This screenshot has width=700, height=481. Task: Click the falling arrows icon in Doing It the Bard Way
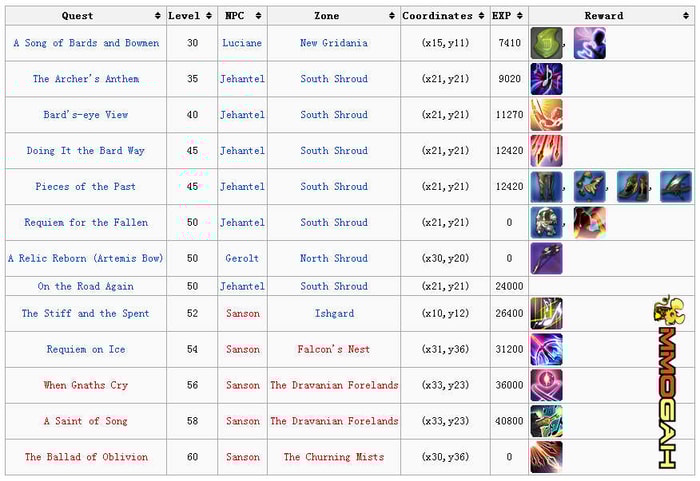[x=546, y=151]
